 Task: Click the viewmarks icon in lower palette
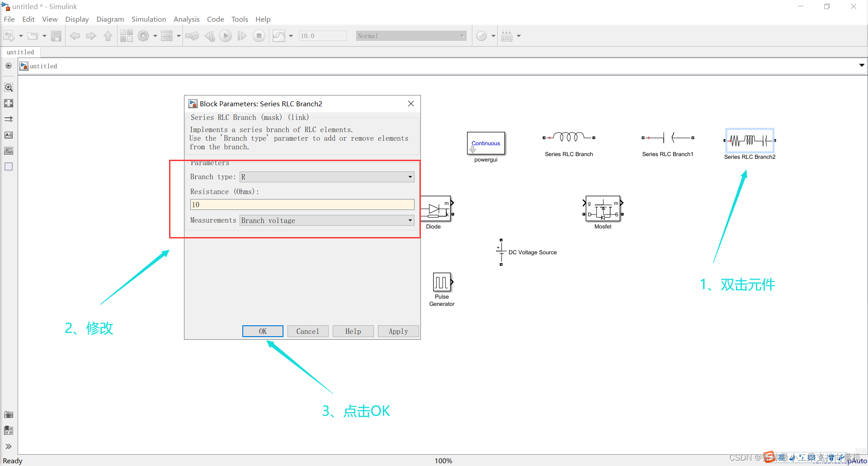pos(9,430)
